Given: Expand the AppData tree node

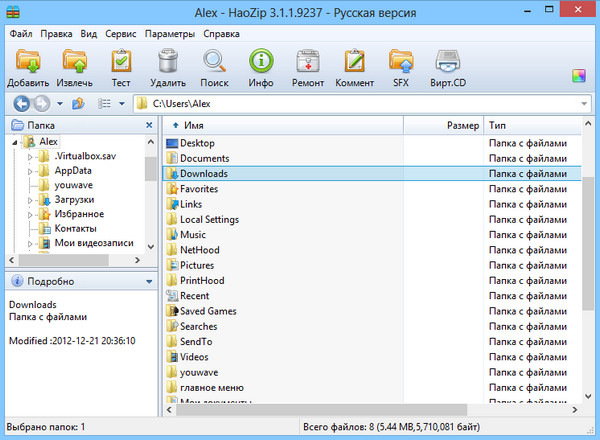Looking at the screenshot, I should click(x=30, y=171).
